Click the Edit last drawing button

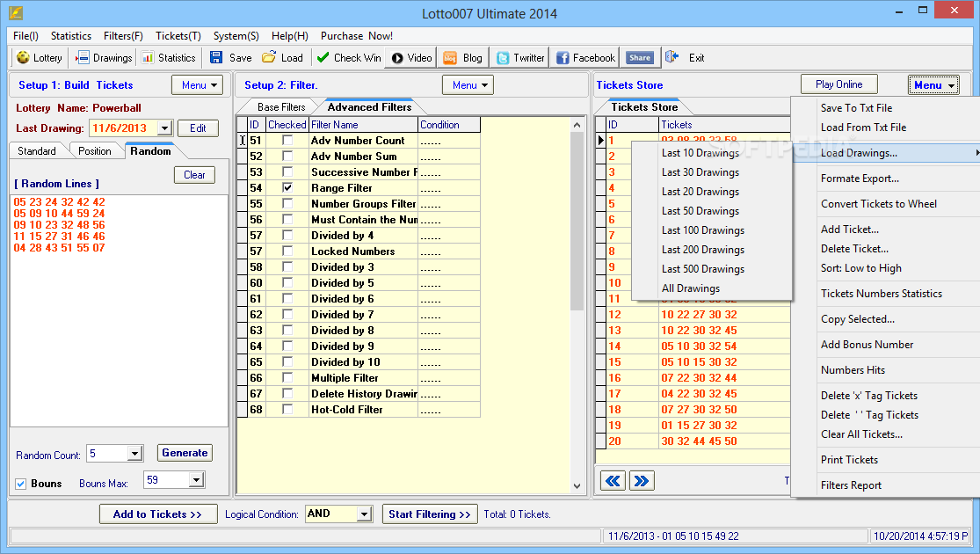coord(198,128)
